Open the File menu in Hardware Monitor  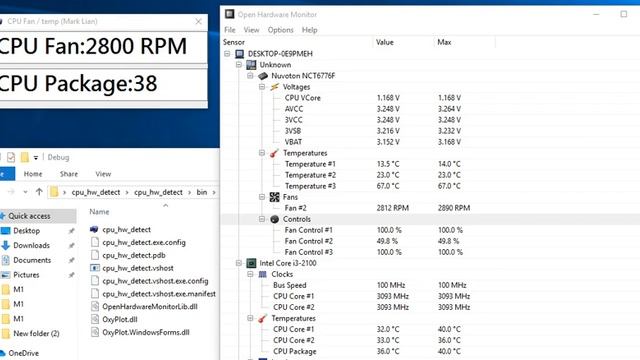[230, 30]
